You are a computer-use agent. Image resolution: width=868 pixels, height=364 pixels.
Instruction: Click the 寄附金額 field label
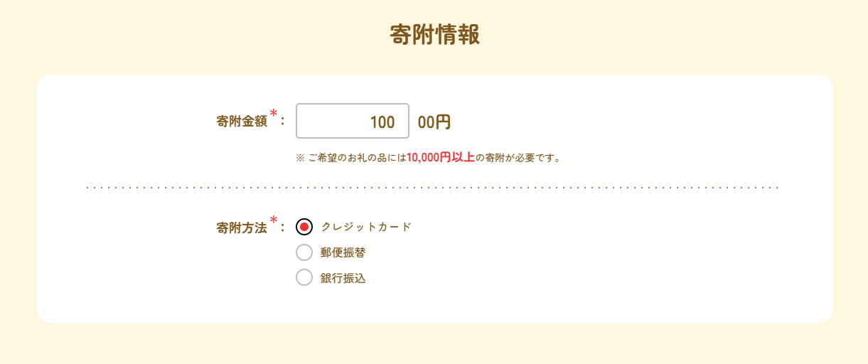242,122
